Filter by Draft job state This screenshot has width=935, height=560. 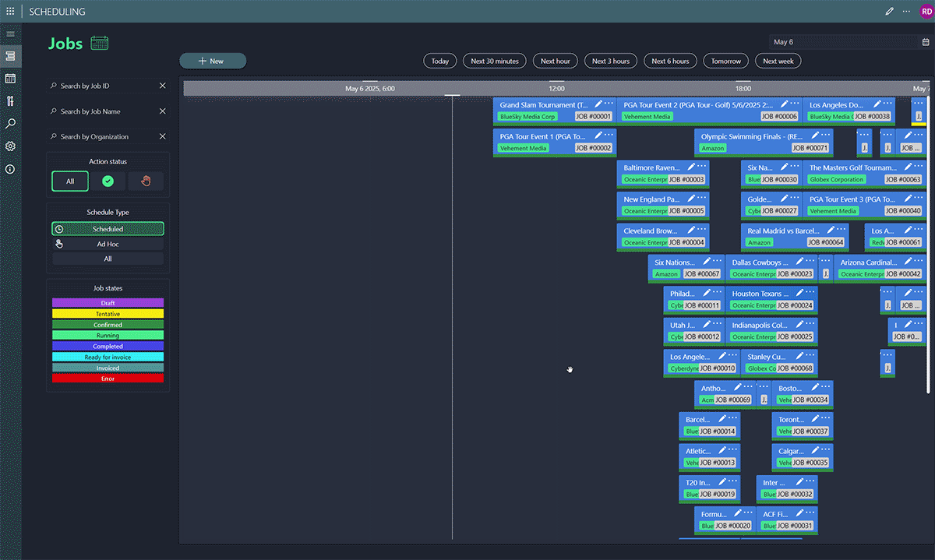tap(108, 303)
